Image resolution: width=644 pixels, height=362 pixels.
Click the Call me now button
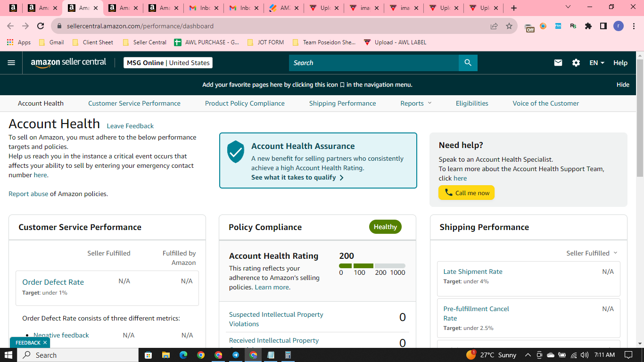(467, 192)
